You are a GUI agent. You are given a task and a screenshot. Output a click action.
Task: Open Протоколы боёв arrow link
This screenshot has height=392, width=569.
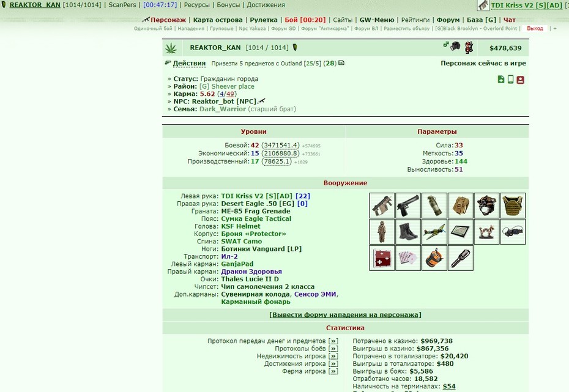coord(333,349)
